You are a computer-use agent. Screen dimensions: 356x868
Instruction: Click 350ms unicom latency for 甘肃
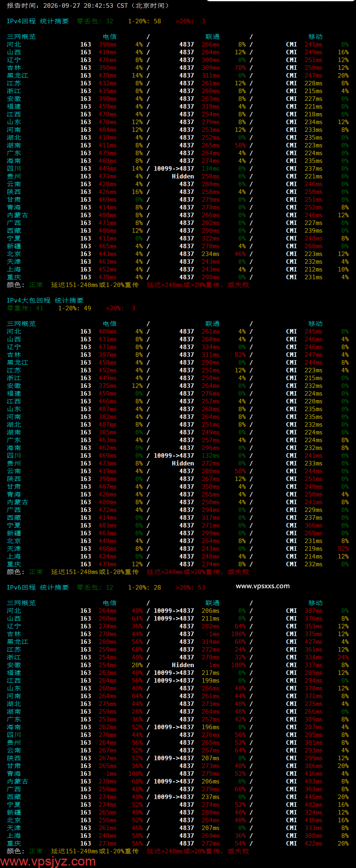click(x=210, y=487)
